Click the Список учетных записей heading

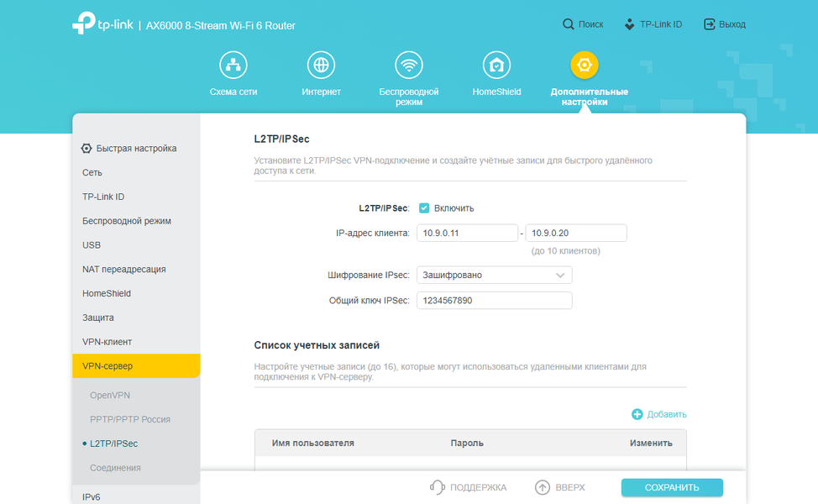tap(317, 345)
